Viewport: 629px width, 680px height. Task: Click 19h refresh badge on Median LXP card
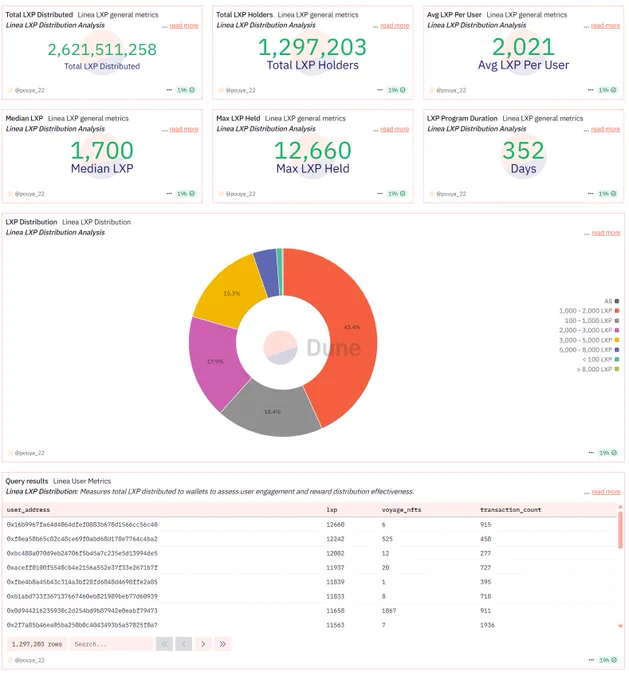click(186, 194)
